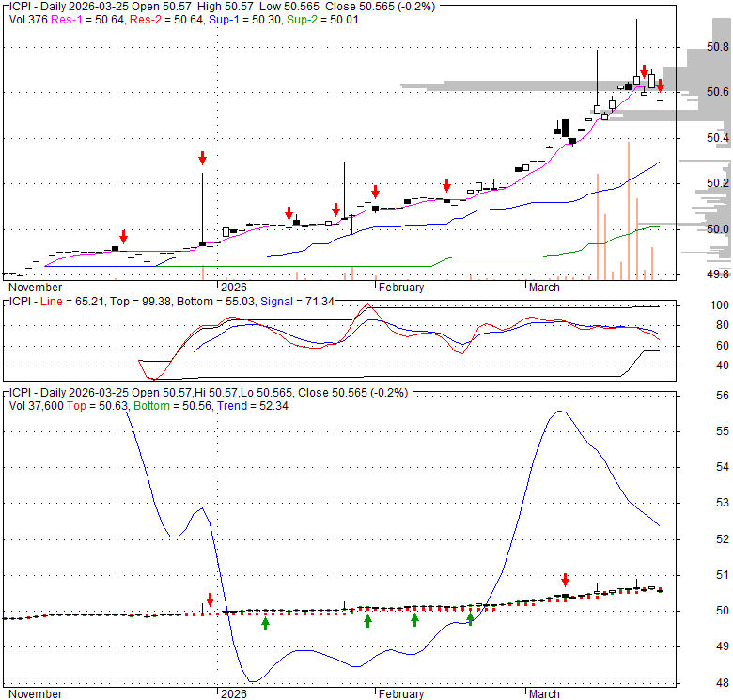Screen dimensions: 733x700
Task: Click the 51 label on bottom chart axis
Action: click(723, 575)
